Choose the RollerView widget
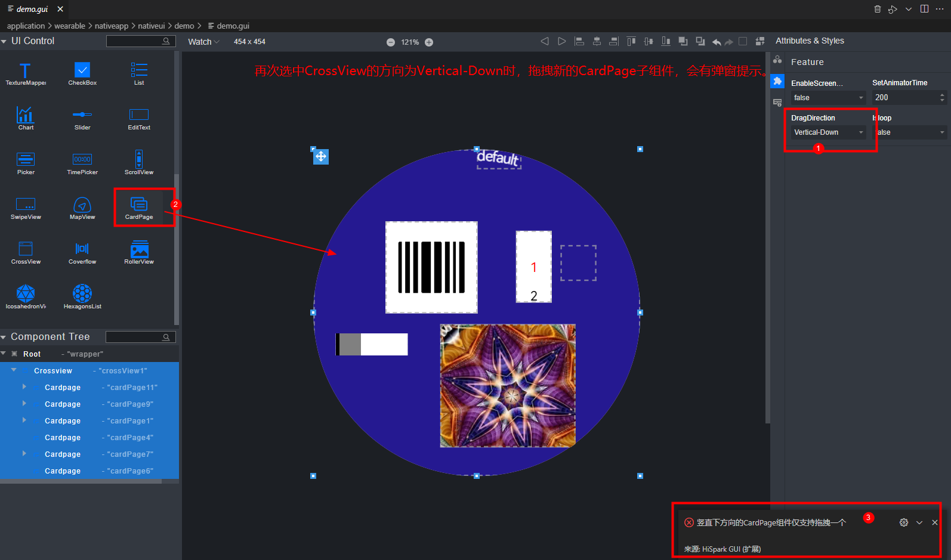951x560 pixels. pyautogui.click(x=139, y=252)
